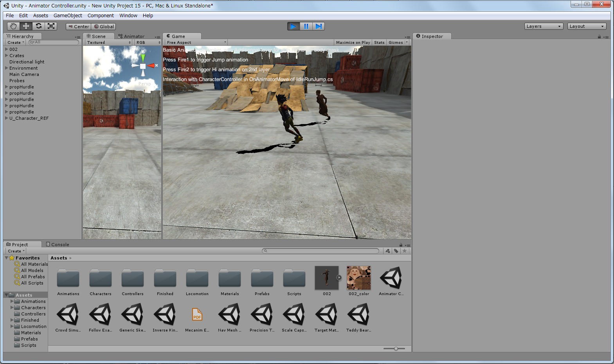Pause the game with Pause button
Image resolution: width=614 pixels, height=364 pixels.
[x=306, y=26]
